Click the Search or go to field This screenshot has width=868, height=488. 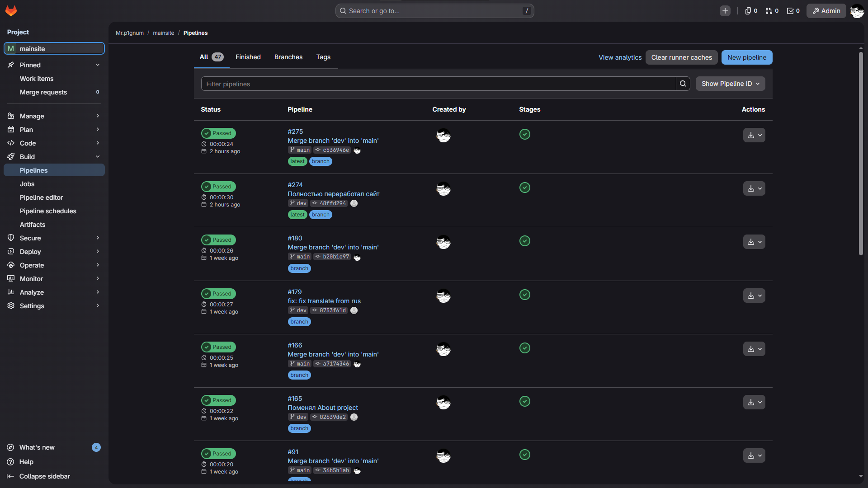click(x=434, y=11)
